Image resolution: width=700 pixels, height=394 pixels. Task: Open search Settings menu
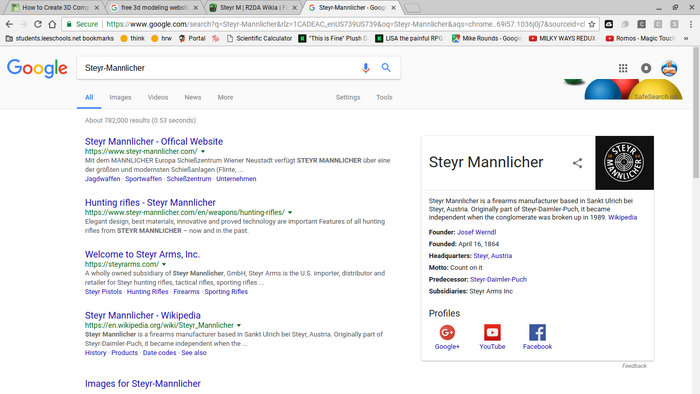[x=348, y=97]
